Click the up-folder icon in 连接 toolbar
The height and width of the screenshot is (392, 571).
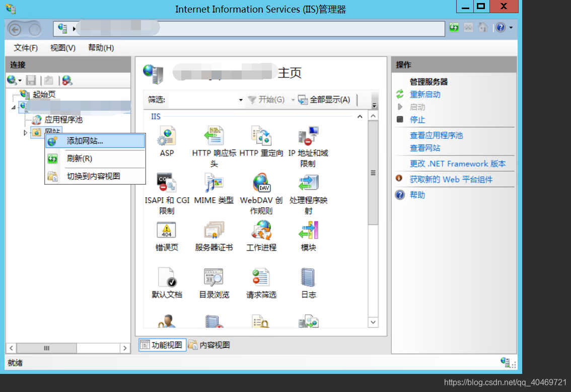(x=49, y=80)
